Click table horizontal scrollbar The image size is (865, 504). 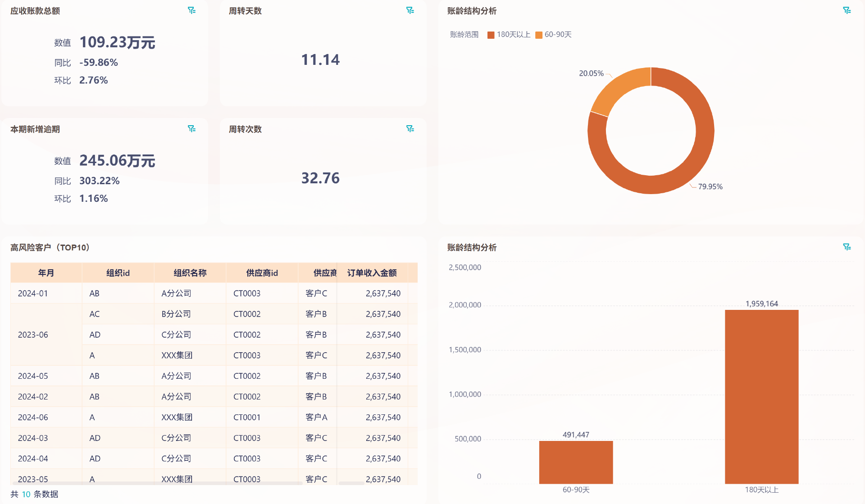(158, 483)
